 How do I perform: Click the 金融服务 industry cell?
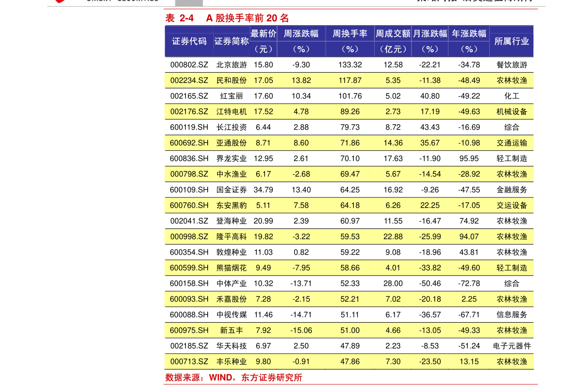[512, 190]
